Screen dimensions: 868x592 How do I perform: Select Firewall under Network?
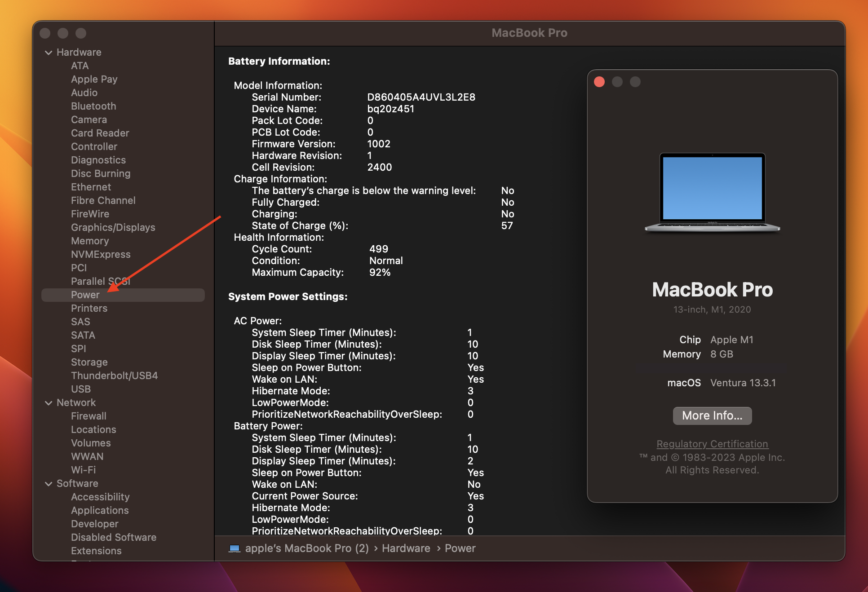pos(89,416)
